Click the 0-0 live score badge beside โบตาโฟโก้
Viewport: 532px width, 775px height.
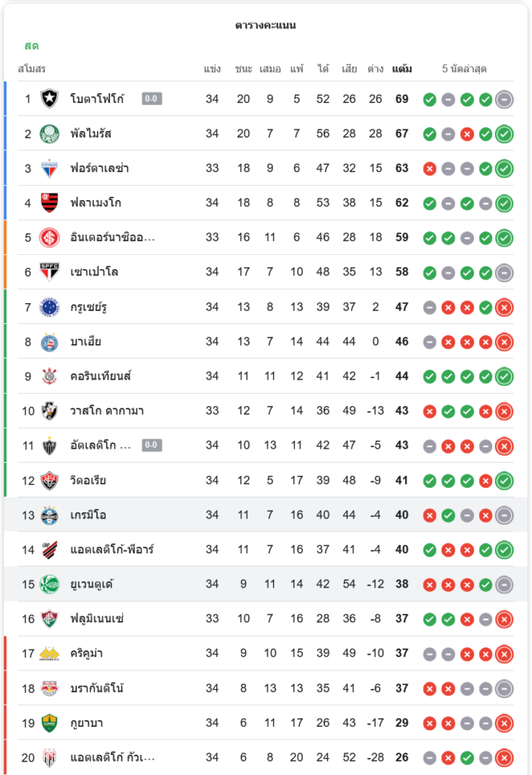point(152,99)
